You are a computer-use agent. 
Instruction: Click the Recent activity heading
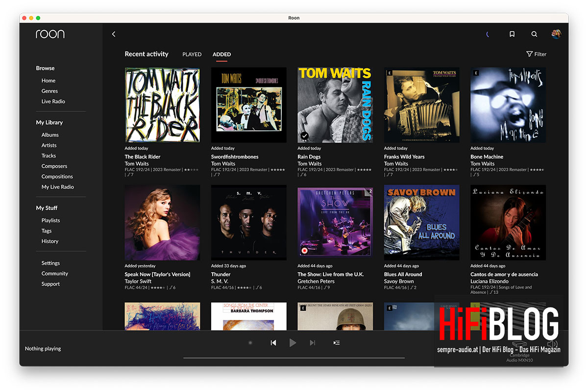click(x=147, y=54)
